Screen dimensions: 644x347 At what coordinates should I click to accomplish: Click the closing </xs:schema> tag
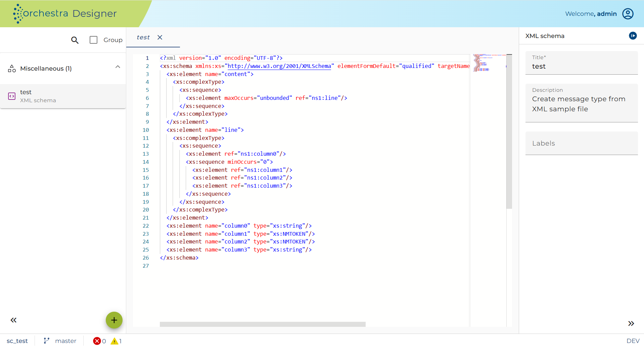point(179,258)
